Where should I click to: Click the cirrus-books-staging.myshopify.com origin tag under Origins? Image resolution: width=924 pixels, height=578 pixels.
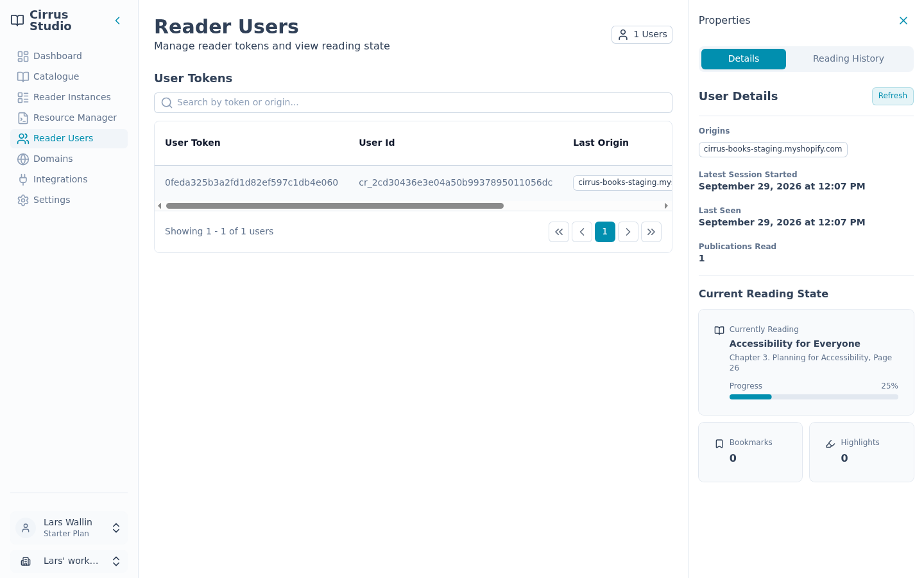773,150
